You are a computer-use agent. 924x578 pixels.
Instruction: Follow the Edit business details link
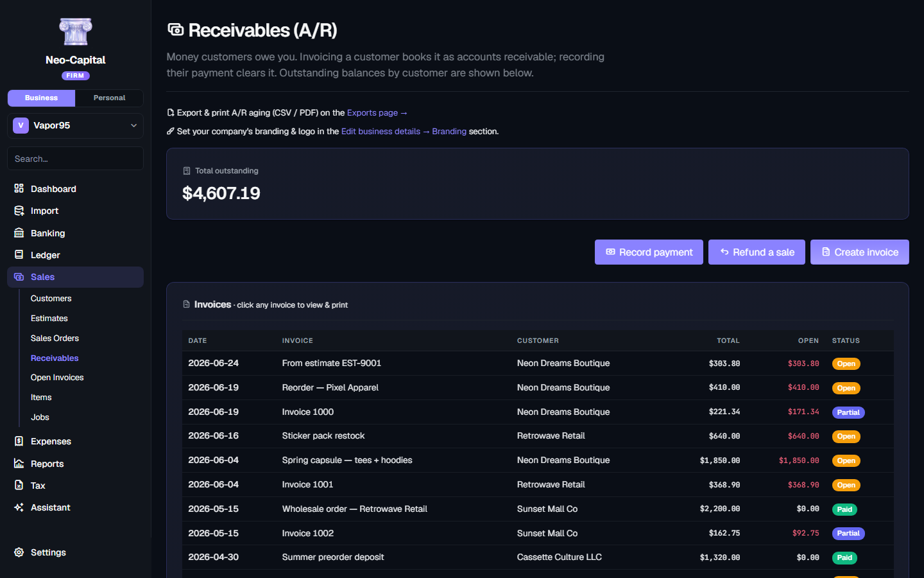point(381,131)
